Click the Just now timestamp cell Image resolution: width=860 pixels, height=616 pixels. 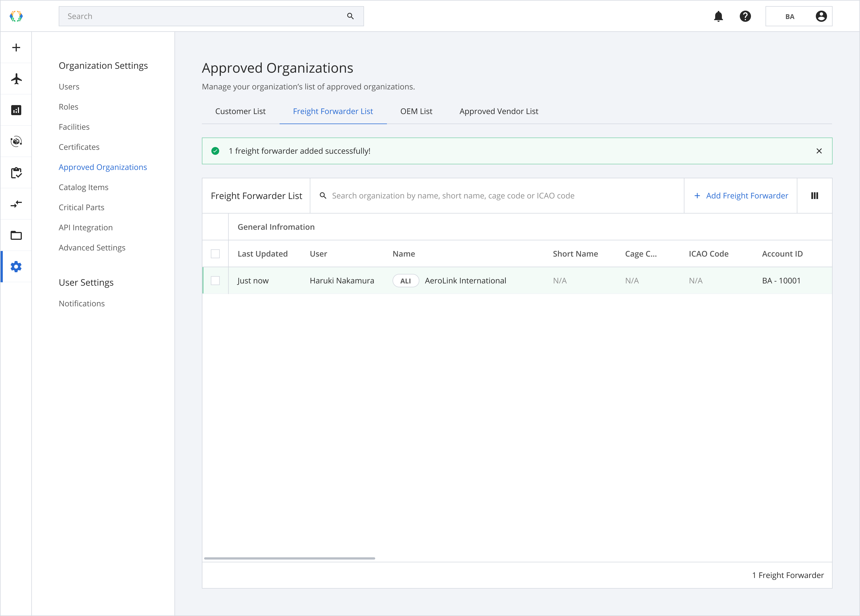253,281
